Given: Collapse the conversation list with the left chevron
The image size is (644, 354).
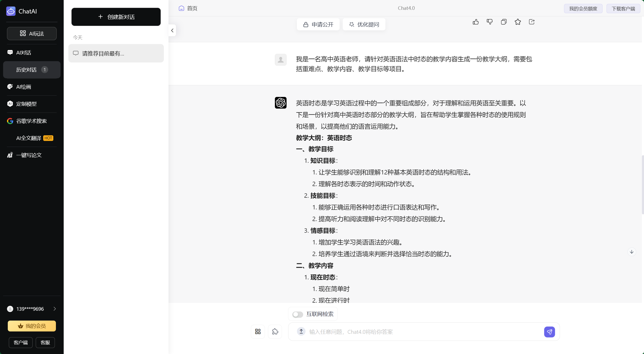Looking at the screenshot, I should click(172, 30).
